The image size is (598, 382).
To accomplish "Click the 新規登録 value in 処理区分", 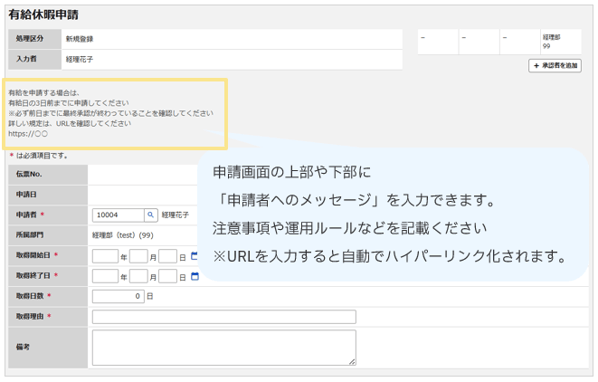I will (x=79, y=39).
